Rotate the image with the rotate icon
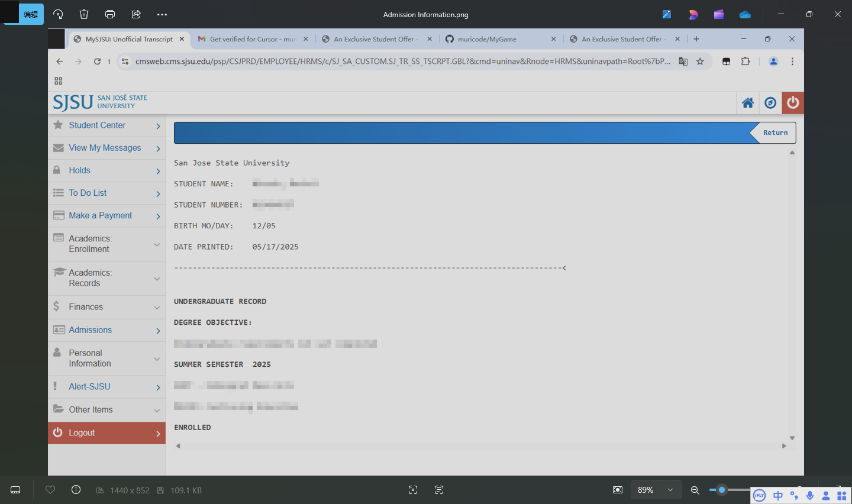The image size is (852, 504). [x=58, y=14]
